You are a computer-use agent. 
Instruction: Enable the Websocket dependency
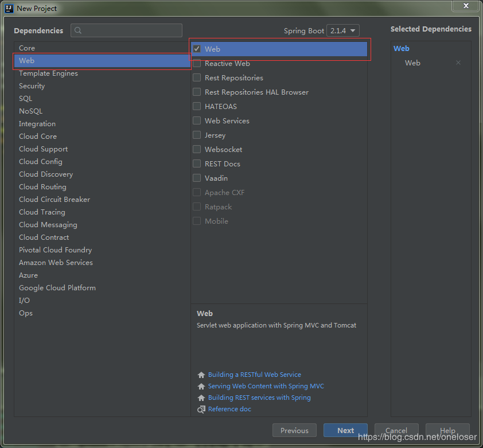(197, 149)
